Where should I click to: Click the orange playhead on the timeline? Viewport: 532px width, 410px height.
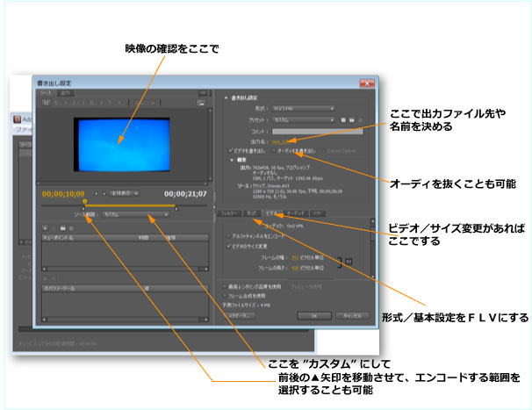(85, 202)
